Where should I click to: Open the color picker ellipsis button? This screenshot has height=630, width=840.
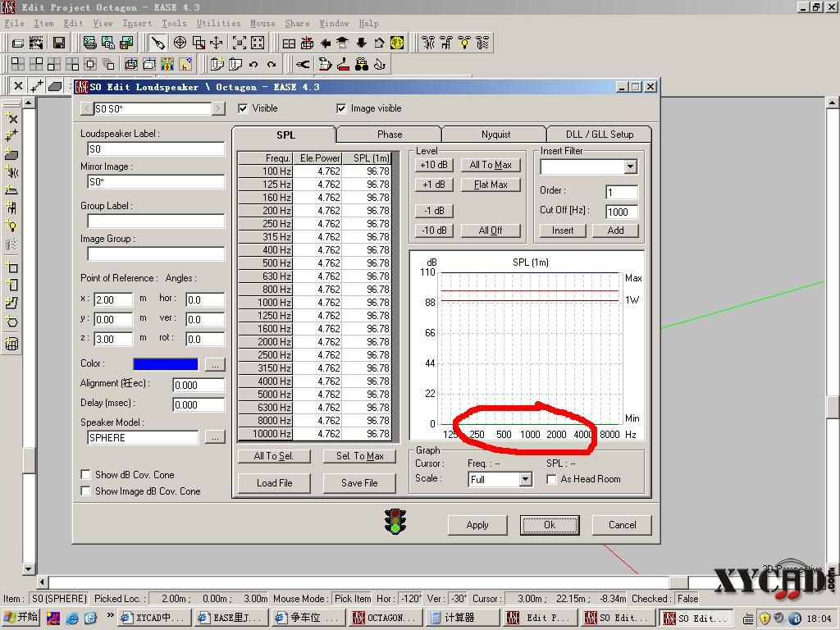point(215,364)
